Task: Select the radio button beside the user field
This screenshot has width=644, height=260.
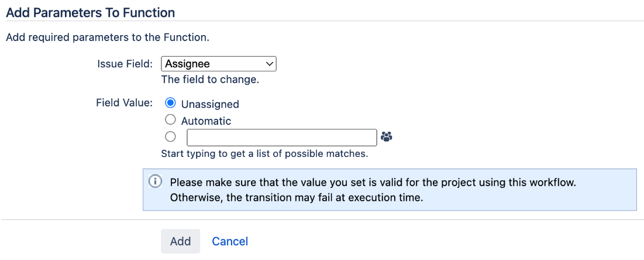Action: pos(170,137)
